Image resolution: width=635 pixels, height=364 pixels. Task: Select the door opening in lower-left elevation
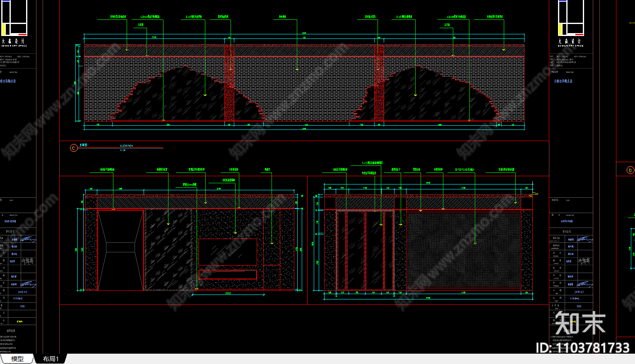tap(120, 250)
